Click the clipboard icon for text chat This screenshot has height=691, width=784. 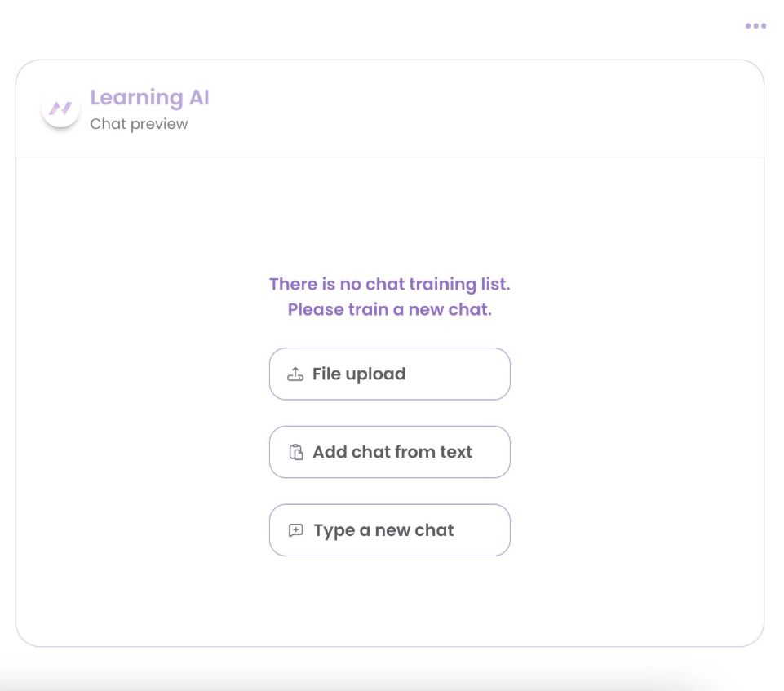coord(296,453)
